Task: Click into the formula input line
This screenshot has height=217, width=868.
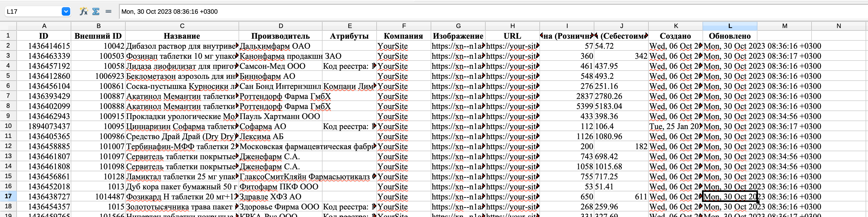Action: click(472, 11)
